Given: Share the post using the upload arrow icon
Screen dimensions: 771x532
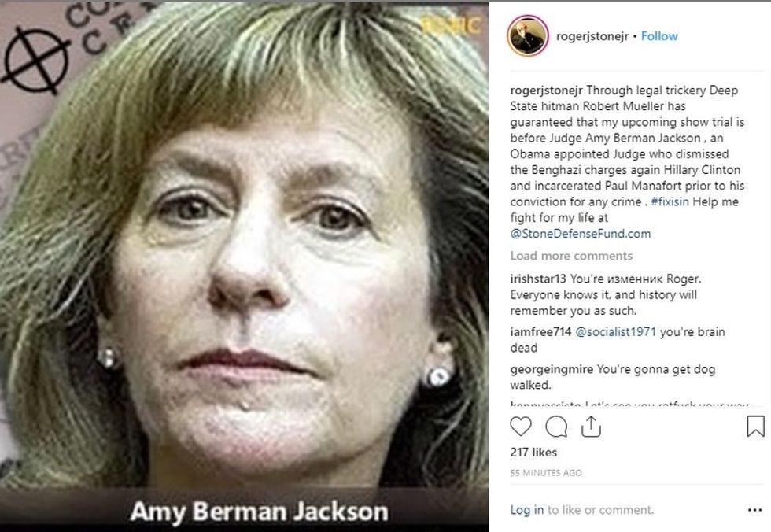Looking at the screenshot, I should (591, 427).
